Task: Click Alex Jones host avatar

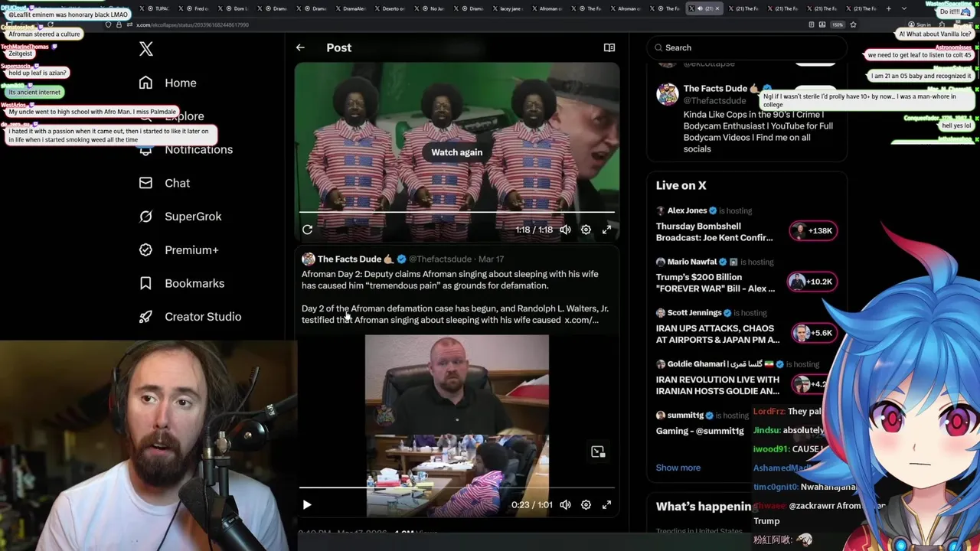Action: click(660, 210)
